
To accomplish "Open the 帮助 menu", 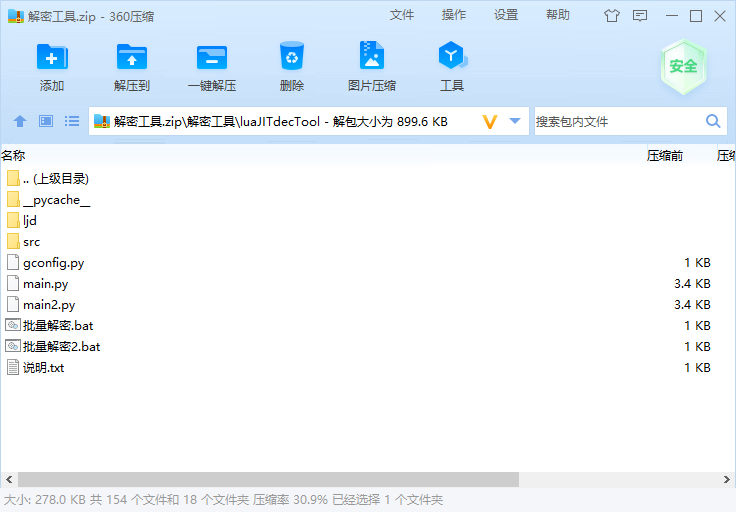I will coord(558,15).
